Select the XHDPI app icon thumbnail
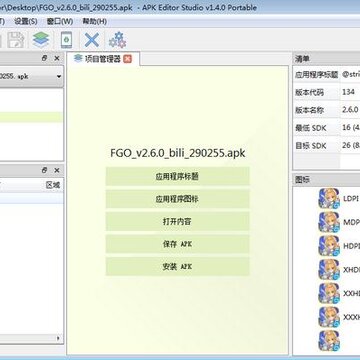The image size is (360, 360). 329,270
